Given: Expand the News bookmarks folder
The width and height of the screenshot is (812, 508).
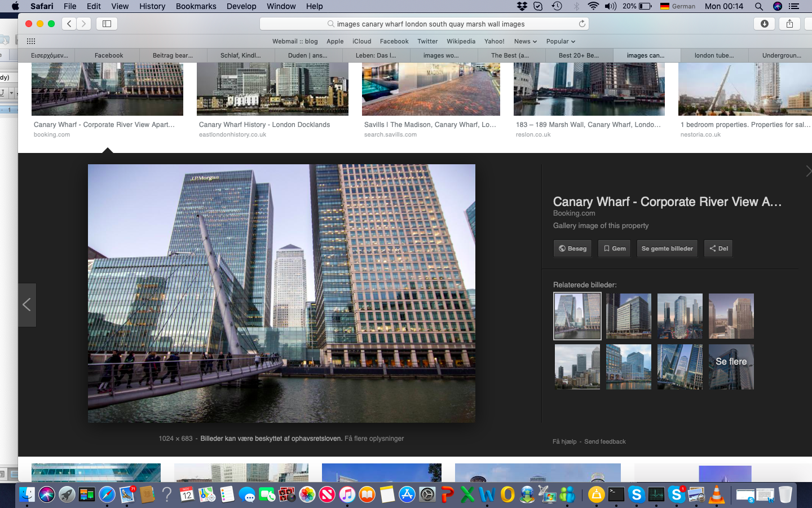Looking at the screenshot, I should (525, 41).
